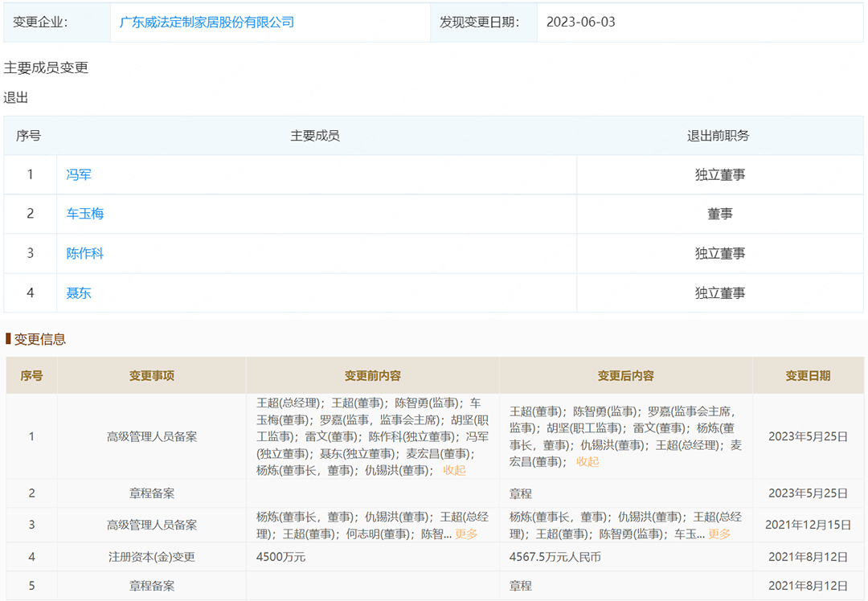Open member 陈作科 profile link
Image resolution: width=868 pixels, height=601 pixels.
(x=84, y=253)
